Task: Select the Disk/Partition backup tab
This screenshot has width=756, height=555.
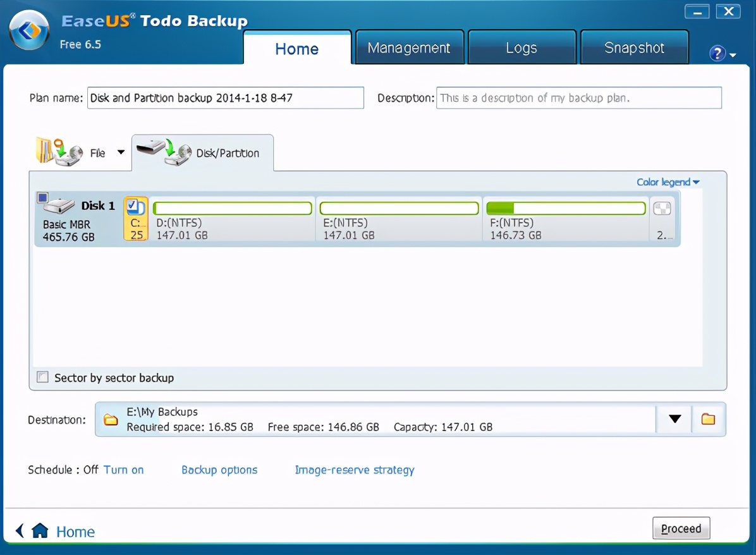Action: tap(202, 153)
